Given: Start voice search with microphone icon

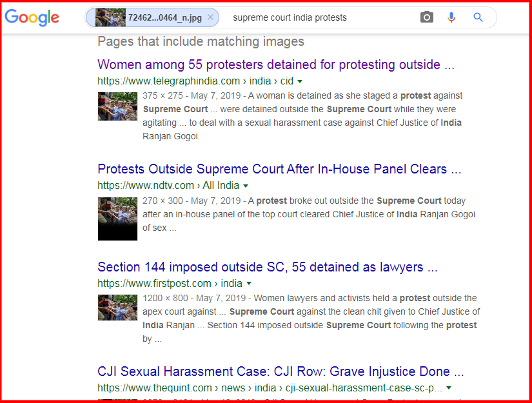Looking at the screenshot, I should tap(451, 17).
